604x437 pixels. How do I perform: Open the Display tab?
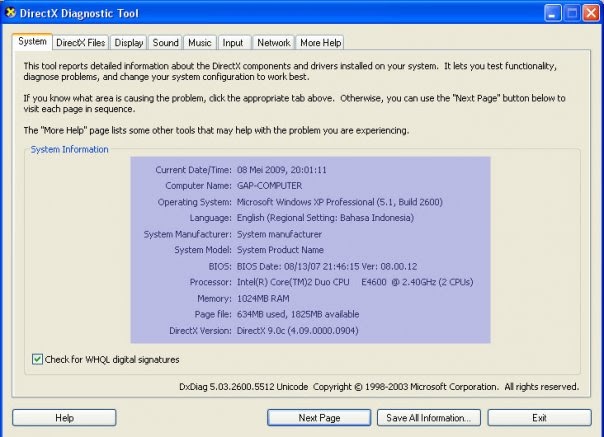pyautogui.click(x=129, y=43)
